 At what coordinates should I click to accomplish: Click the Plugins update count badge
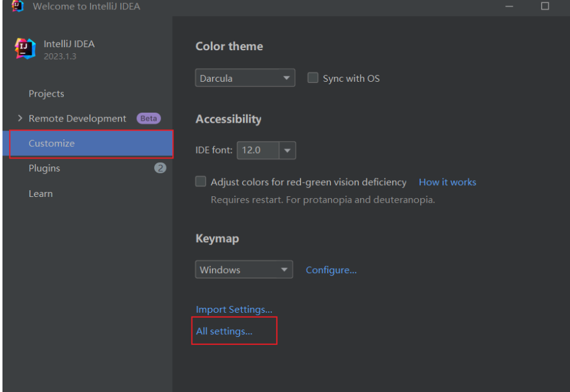[160, 168]
